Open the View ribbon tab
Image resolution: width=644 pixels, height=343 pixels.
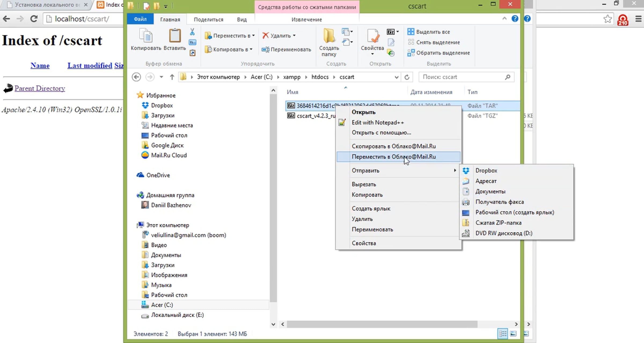(241, 20)
